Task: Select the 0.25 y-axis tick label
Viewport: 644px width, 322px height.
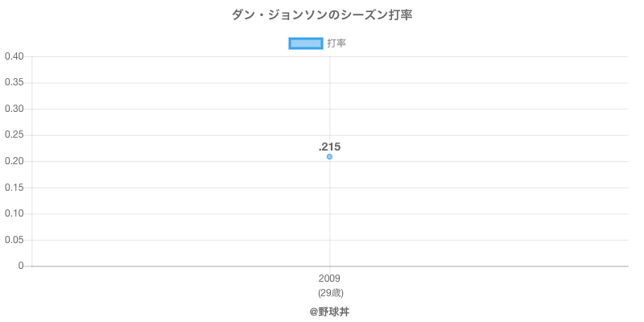Action: (x=14, y=135)
